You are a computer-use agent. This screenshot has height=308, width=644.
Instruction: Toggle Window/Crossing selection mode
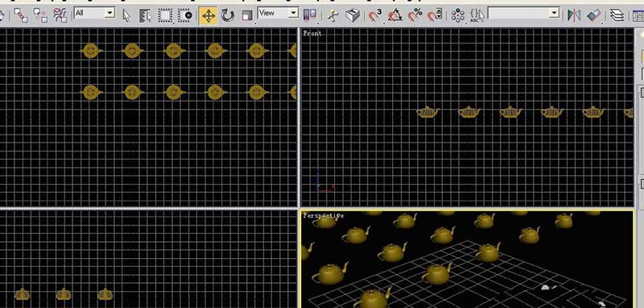click(185, 15)
